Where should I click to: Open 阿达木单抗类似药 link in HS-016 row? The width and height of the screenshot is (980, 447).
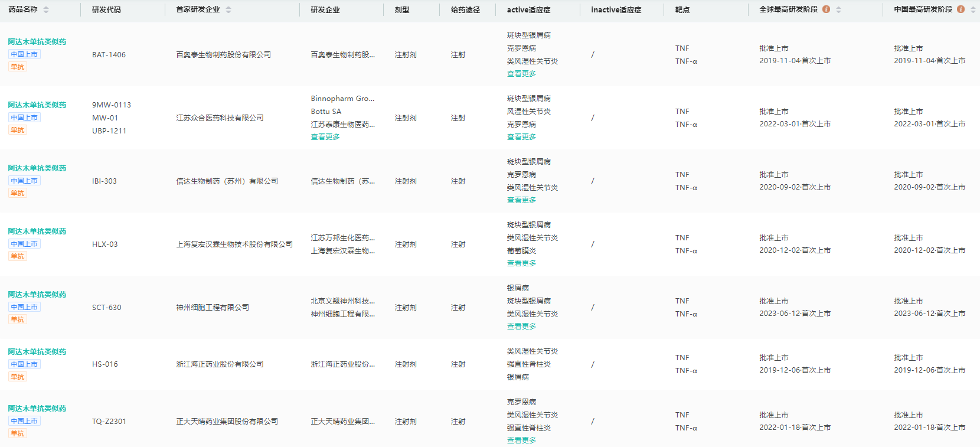pos(37,352)
